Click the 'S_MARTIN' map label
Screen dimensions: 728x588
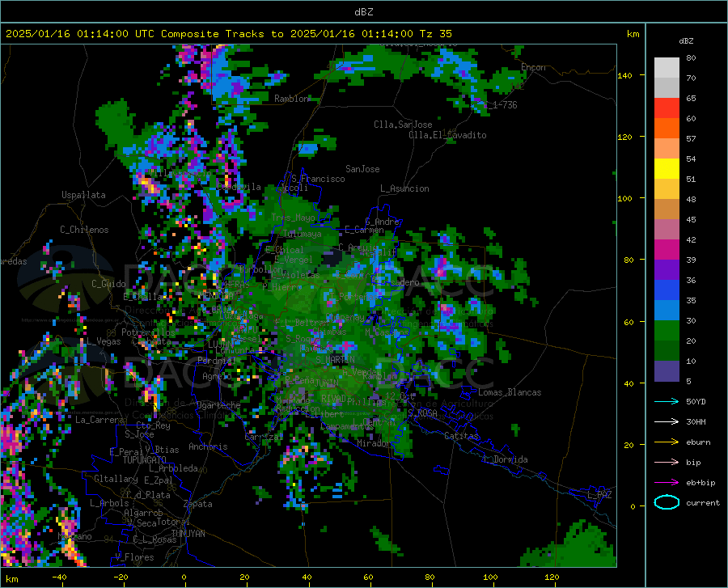335,360
